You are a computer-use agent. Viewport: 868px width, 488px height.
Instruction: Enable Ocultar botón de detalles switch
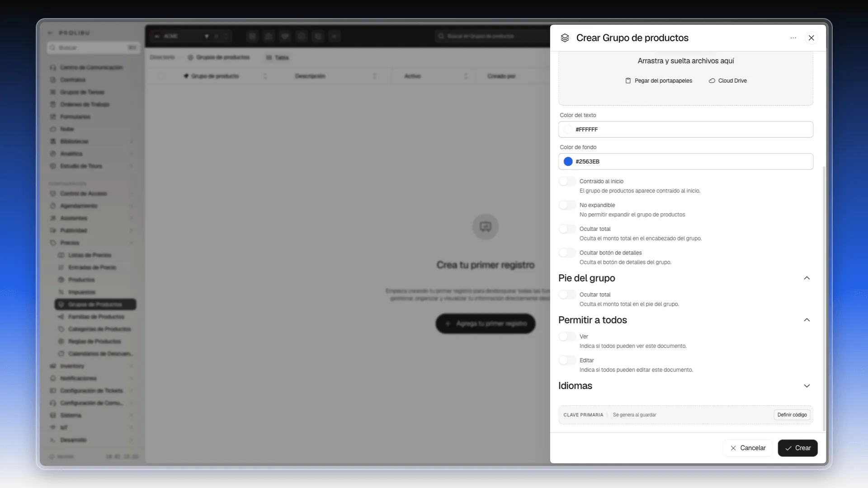567,253
